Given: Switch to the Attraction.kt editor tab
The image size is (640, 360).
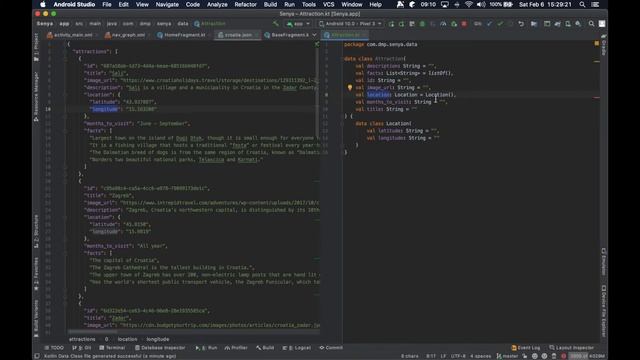Looking at the screenshot, I should pos(345,35).
